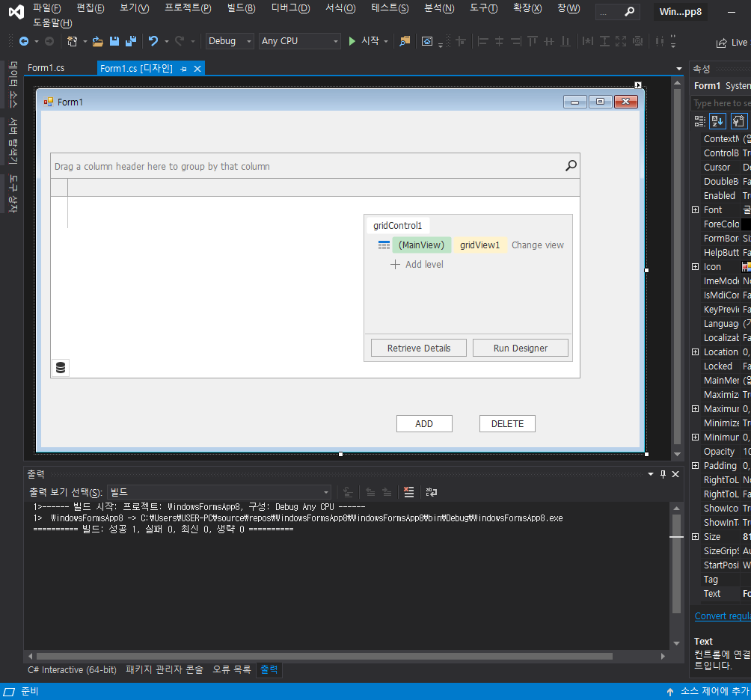Sort properties alphabetically
751x700 pixels.
717,121
